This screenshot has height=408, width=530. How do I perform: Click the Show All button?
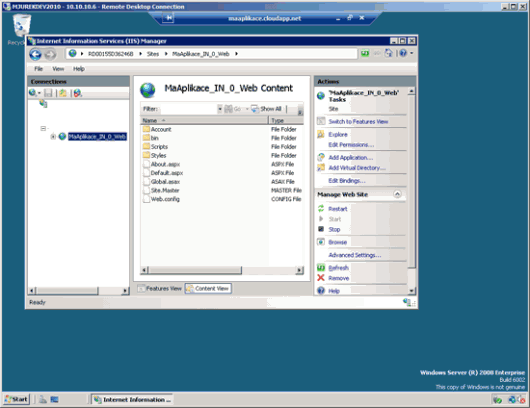click(267, 109)
